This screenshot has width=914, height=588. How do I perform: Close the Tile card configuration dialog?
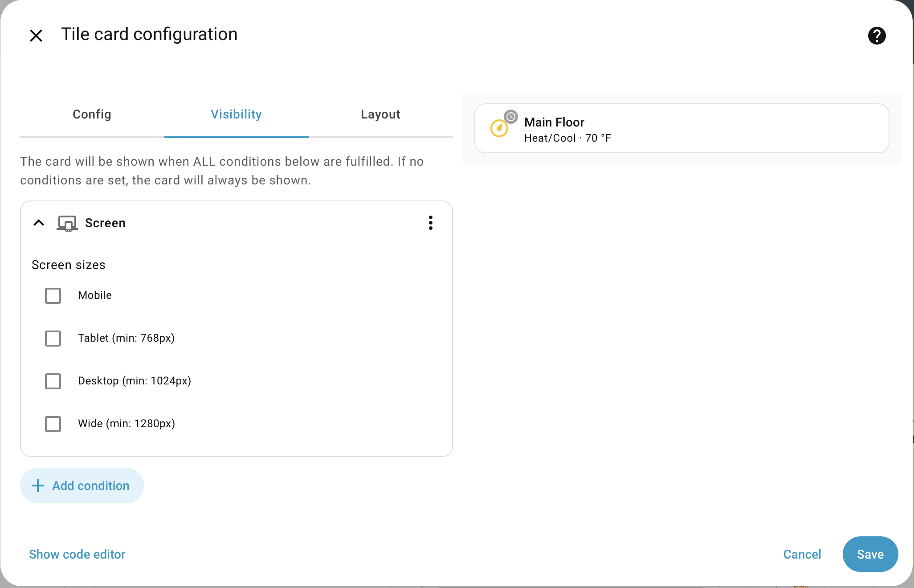click(x=36, y=36)
